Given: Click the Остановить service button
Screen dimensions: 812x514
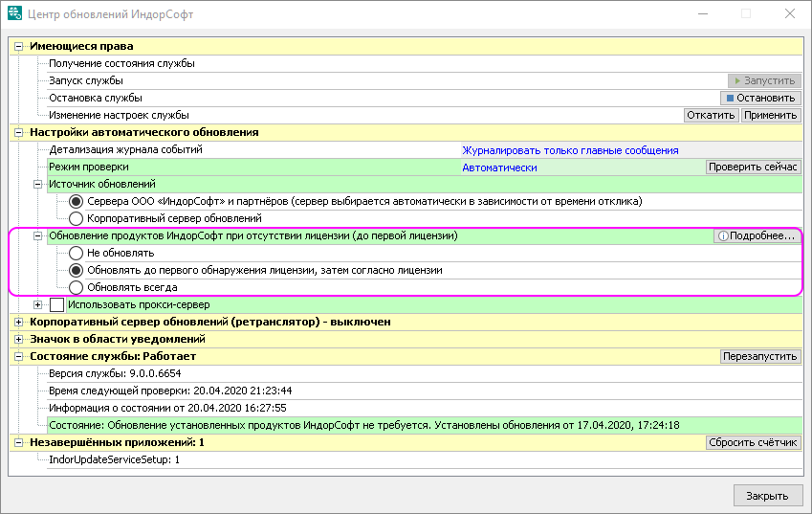Looking at the screenshot, I should tap(760, 98).
